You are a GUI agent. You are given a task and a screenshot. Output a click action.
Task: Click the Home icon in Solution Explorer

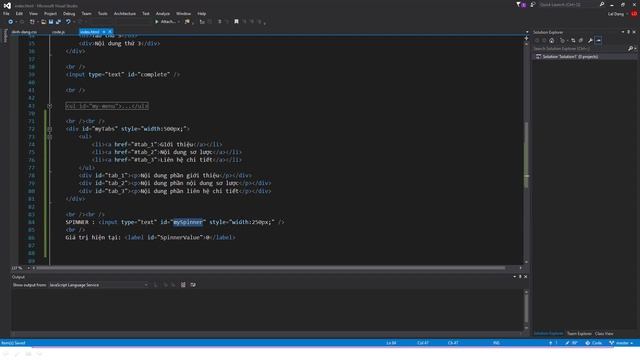pyautogui.click(x=552, y=40)
